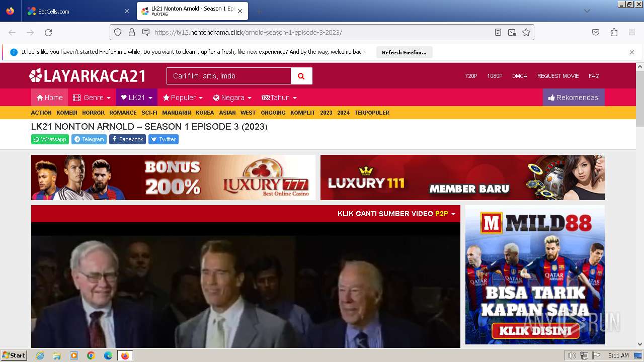Open the 1080P link
Viewport: 644px width, 362px height.
click(495, 76)
